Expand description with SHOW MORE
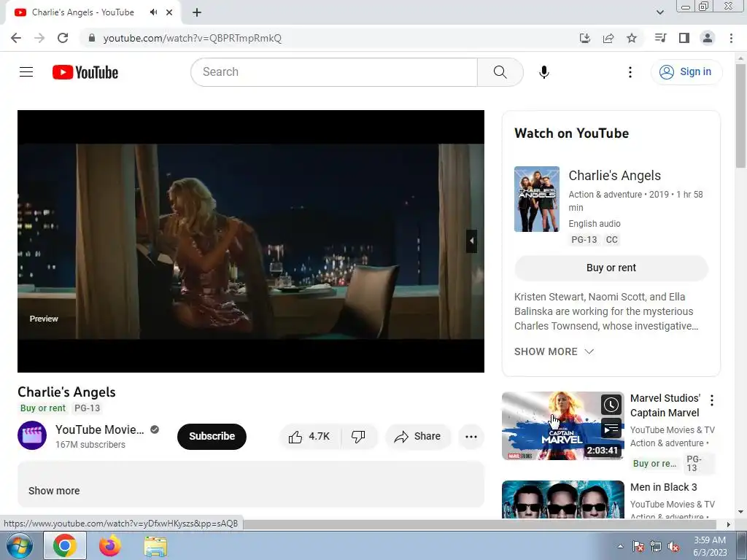747x560 pixels. coord(554,351)
